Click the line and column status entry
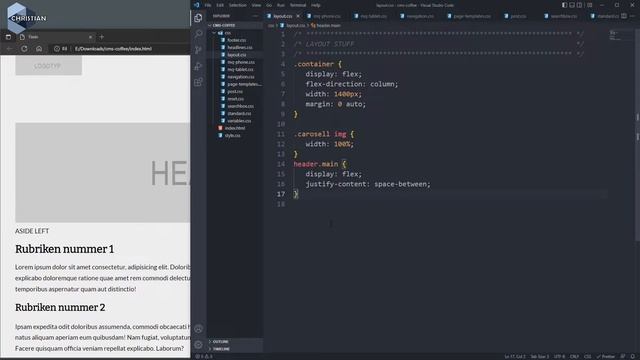The image size is (640, 360). (515, 356)
